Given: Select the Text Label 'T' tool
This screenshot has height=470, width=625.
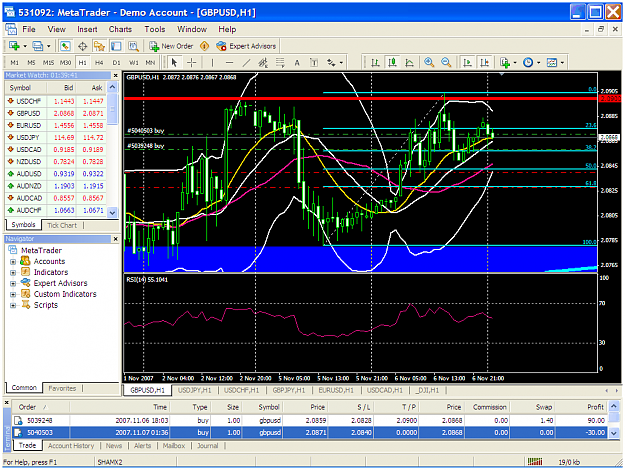Looking at the screenshot, I should pyautogui.click(x=314, y=63).
